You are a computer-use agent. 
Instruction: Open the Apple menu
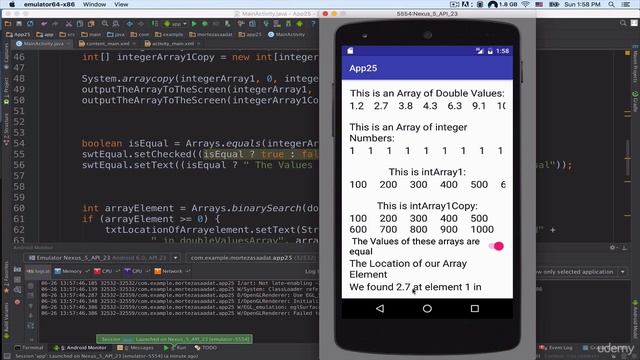12,4
